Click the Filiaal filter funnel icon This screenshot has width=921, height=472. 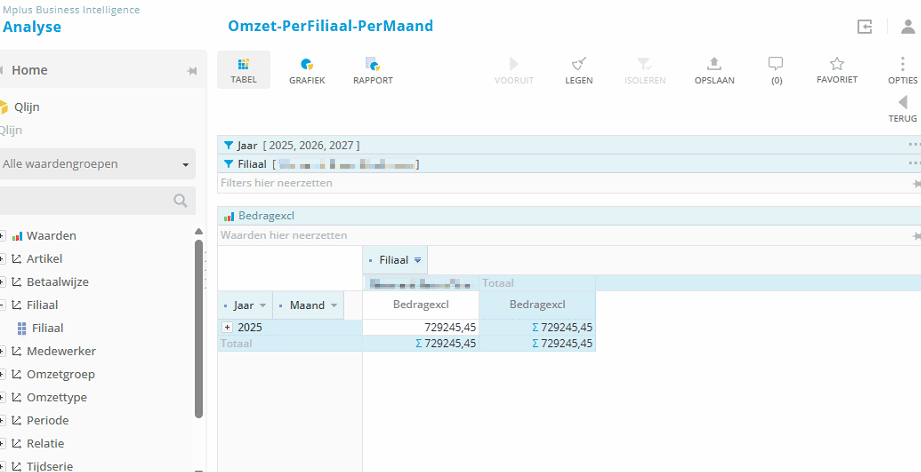pyautogui.click(x=228, y=164)
